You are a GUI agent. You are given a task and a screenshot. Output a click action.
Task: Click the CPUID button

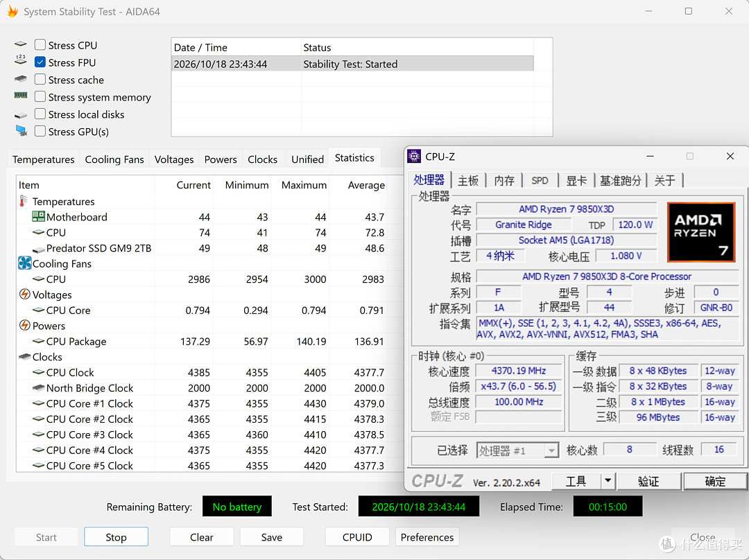(357, 537)
